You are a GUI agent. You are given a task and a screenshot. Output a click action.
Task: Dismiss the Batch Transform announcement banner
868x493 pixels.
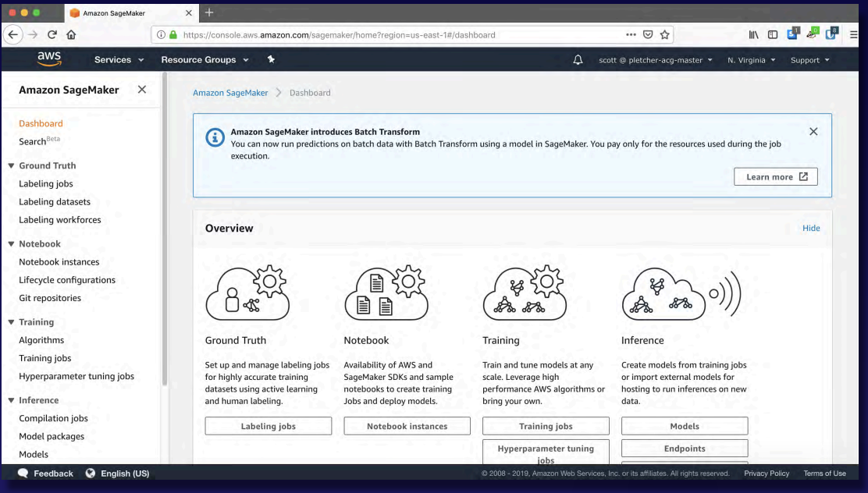tap(813, 131)
